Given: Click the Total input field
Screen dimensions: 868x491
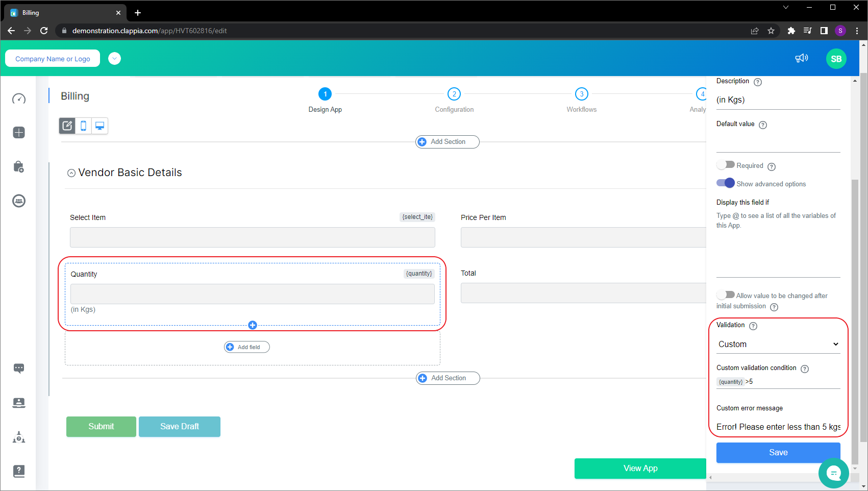Looking at the screenshot, I should [x=583, y=293].
